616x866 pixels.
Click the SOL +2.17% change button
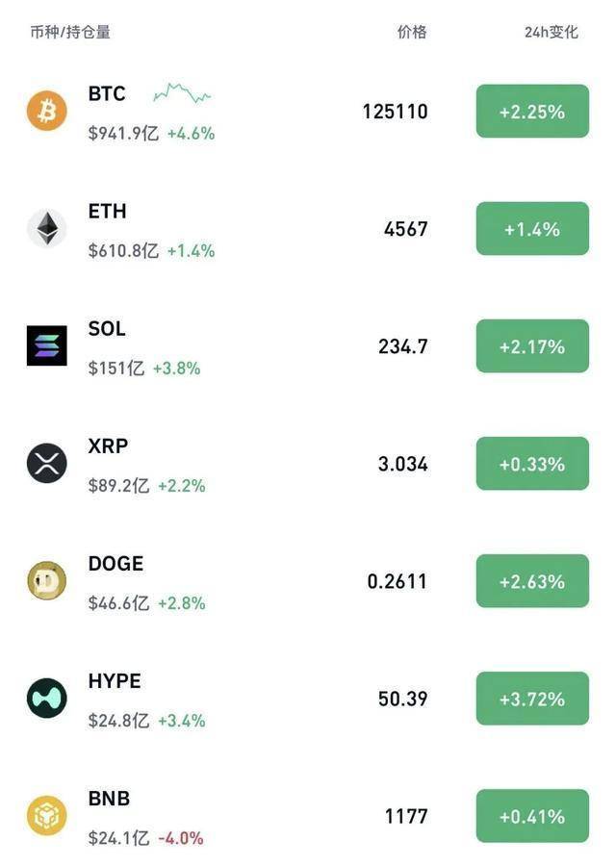pos(532,346)
